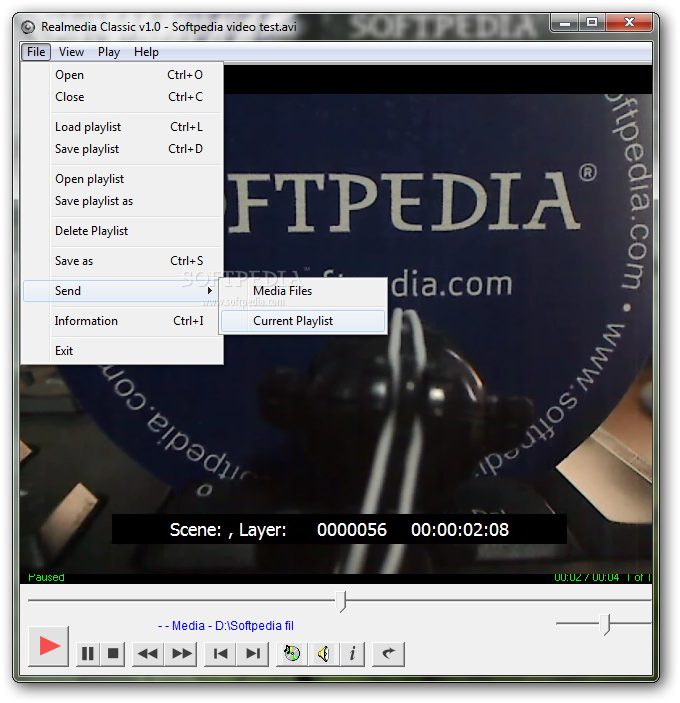Maximize the Realmedia Classic window
The width and height of the screenshot is (680, 703).
592,23
